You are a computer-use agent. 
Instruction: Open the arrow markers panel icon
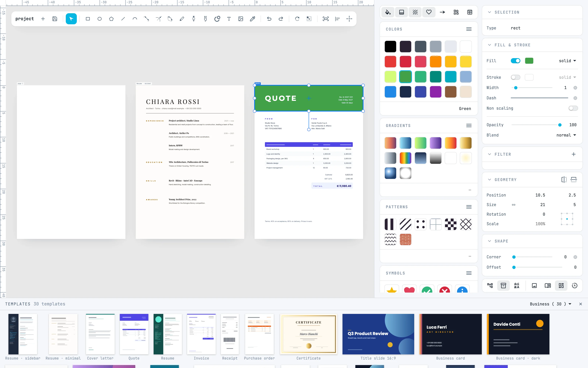(x=442, y=12)
